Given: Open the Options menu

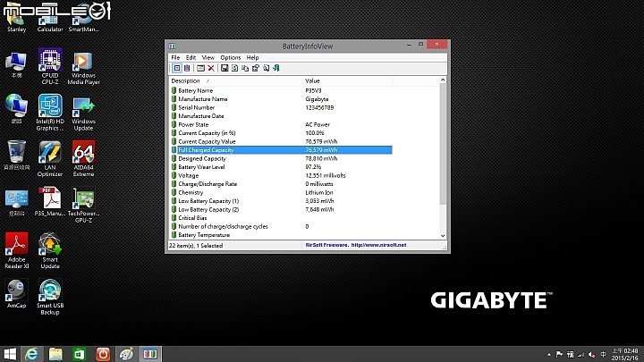Looking at the screenshot, I should (231, 57).
